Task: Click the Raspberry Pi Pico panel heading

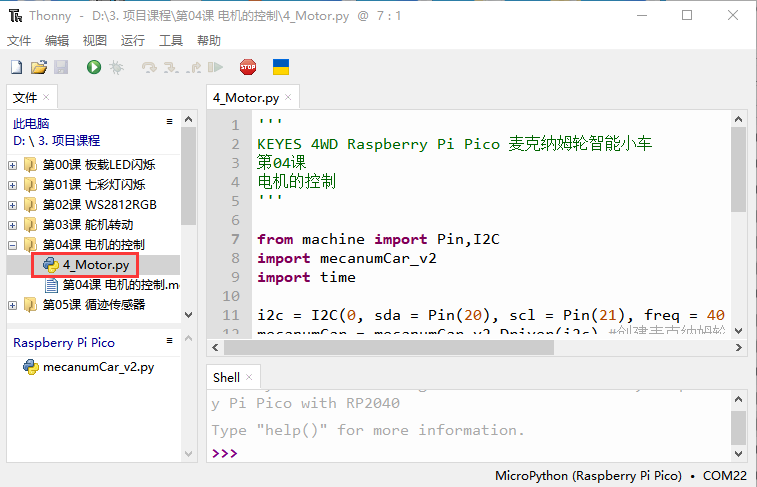Action: click(x=64, y=343)
